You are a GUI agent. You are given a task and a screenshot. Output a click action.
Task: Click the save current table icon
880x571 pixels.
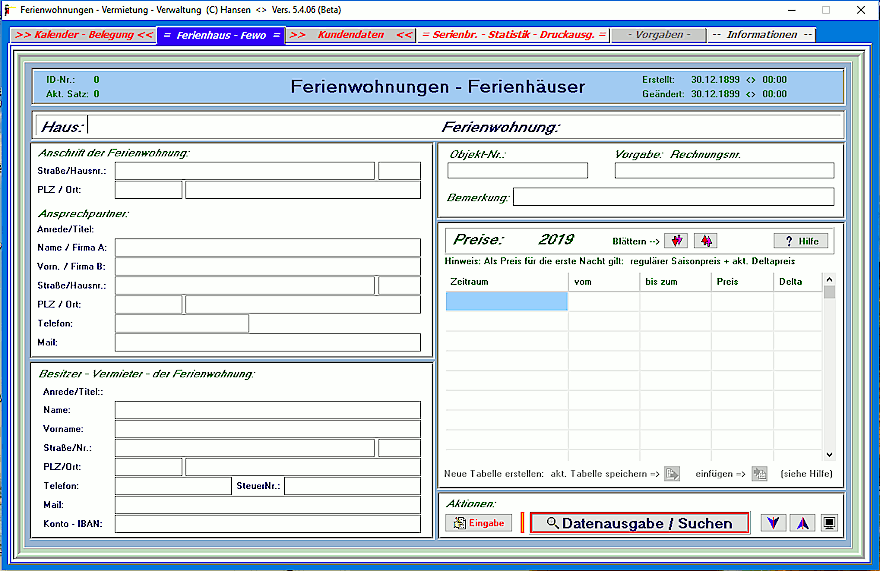click(x=672, y=473)
